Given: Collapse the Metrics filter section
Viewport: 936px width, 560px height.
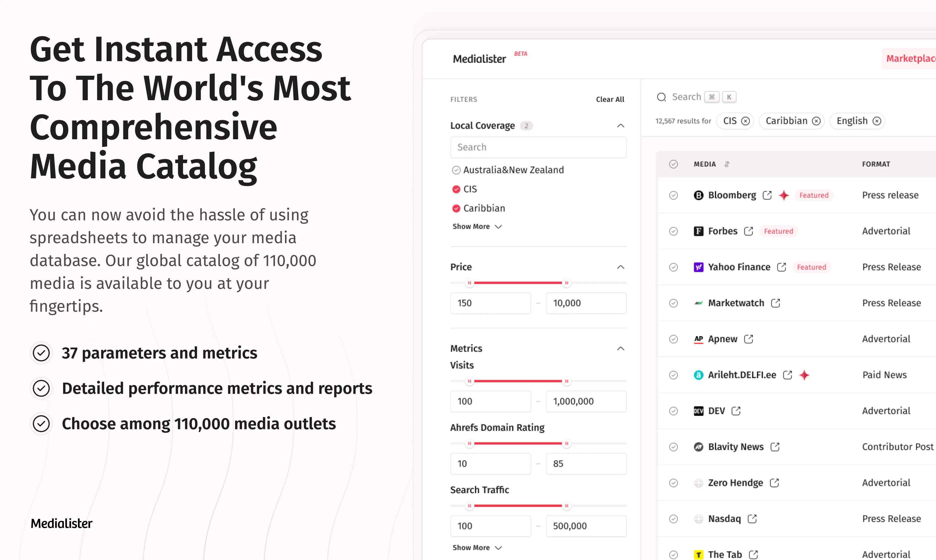Looking at the screenshot, I should pos(621,348).
